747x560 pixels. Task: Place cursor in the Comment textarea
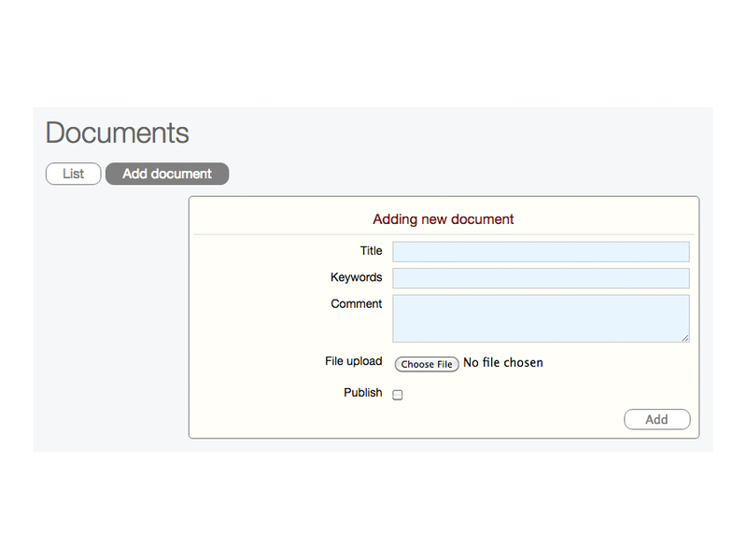coord(541,318)
